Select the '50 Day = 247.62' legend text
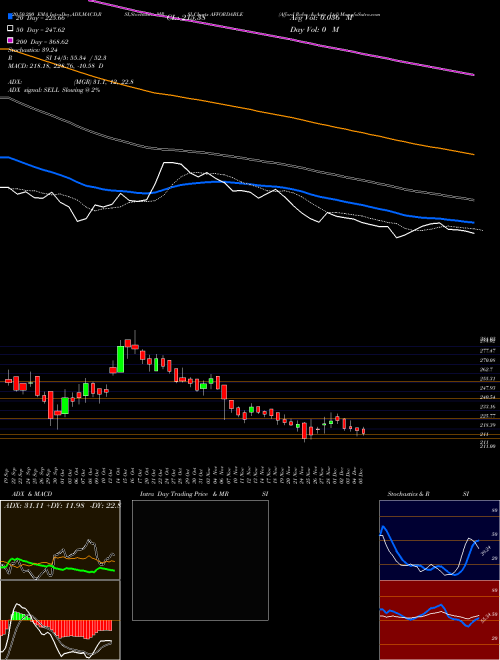The image size is (500, 660). pyautogui.click(x=40, y=30)
